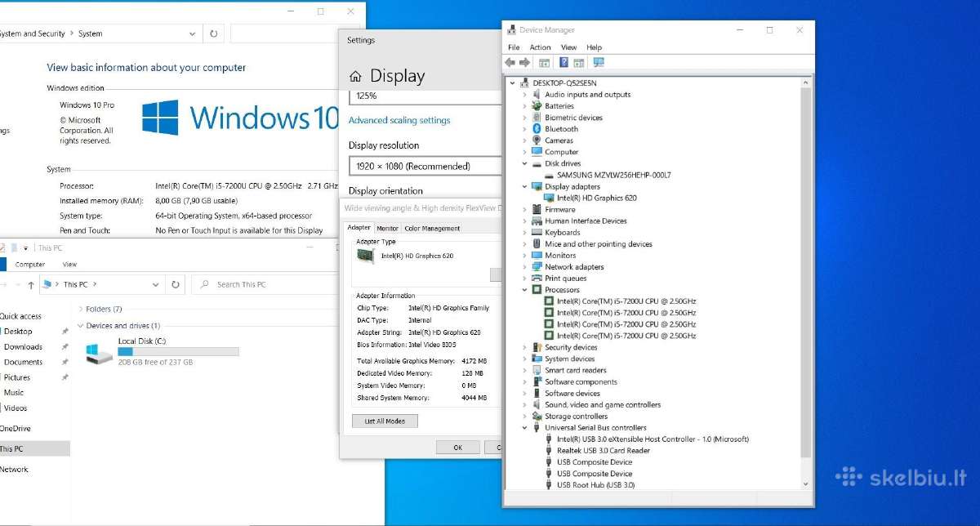This screenshot has width=980, height=526.
Task: Click the Home icon beside Display in Settings
Action: (355, 77)
